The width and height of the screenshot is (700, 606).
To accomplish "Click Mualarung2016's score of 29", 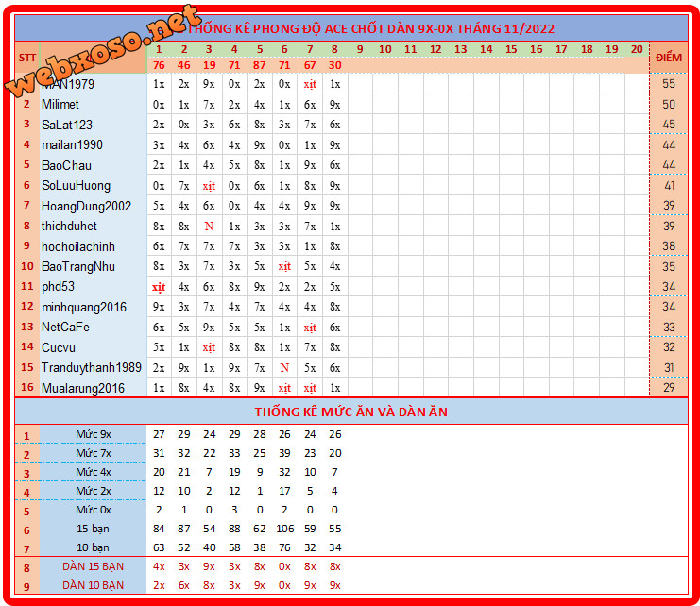I will (668, 388).
